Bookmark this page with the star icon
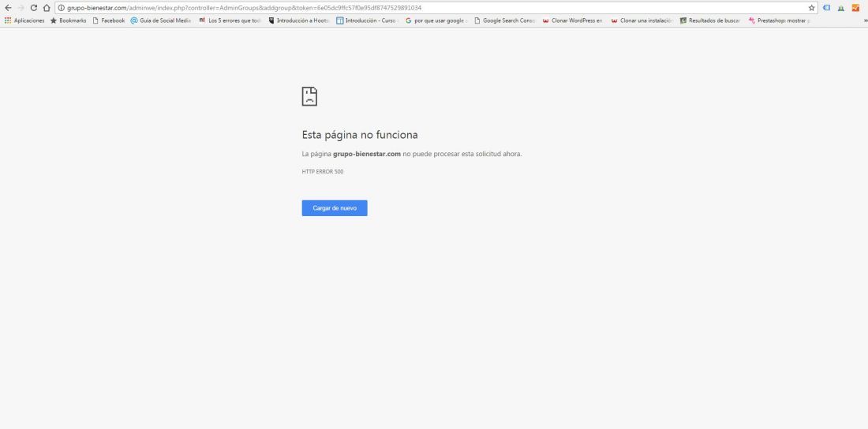This screenshot has width=868, height=429. tap(811, 8)
